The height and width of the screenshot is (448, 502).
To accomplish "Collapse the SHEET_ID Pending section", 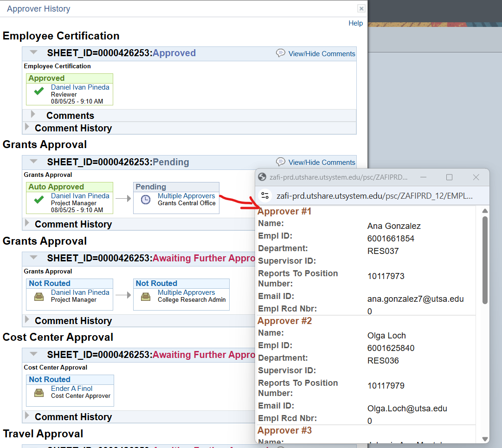I will 33,161.
